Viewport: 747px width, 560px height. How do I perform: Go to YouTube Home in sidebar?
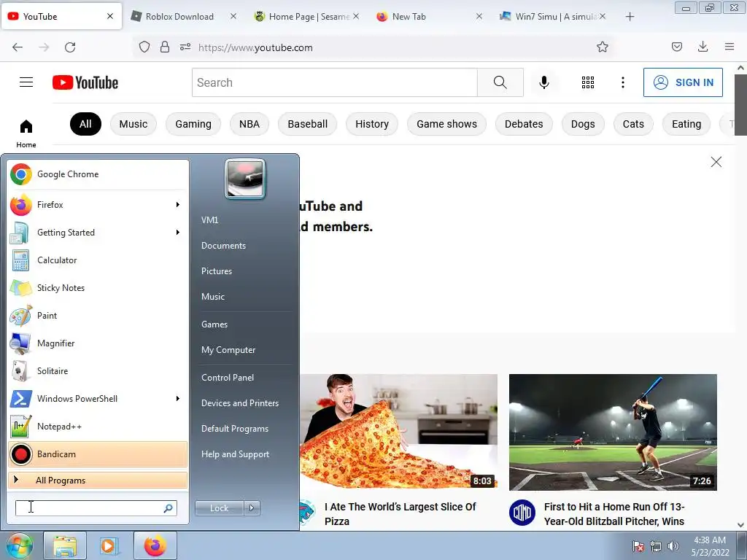(26, 133)
